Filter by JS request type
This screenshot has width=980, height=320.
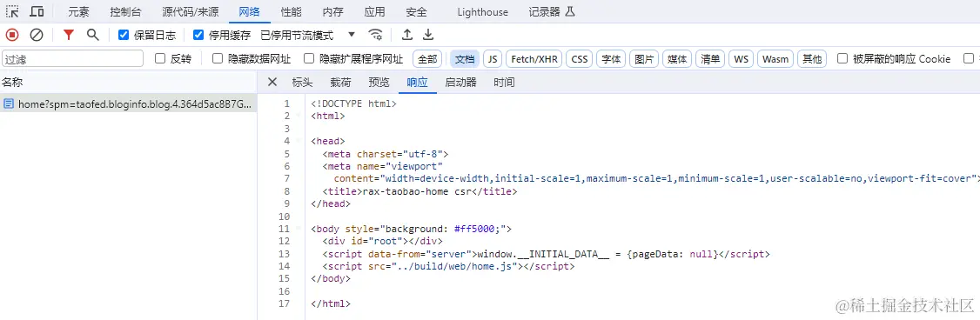coord(493,59)
